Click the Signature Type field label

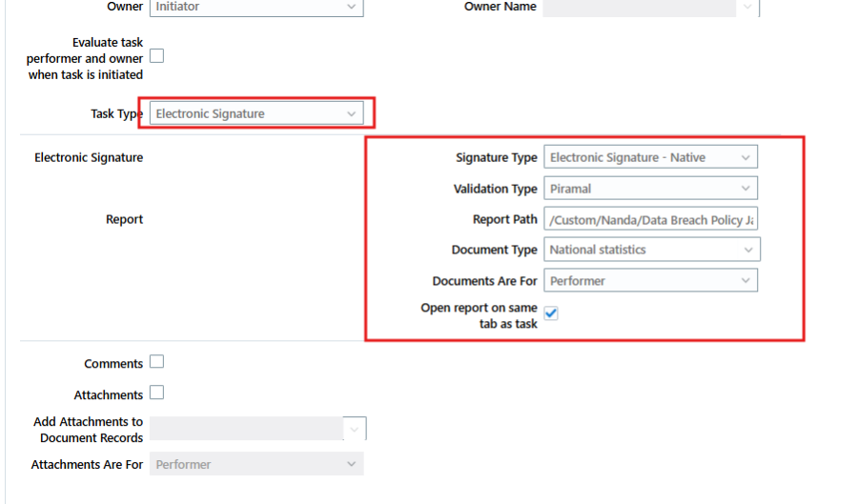point(497,157)
